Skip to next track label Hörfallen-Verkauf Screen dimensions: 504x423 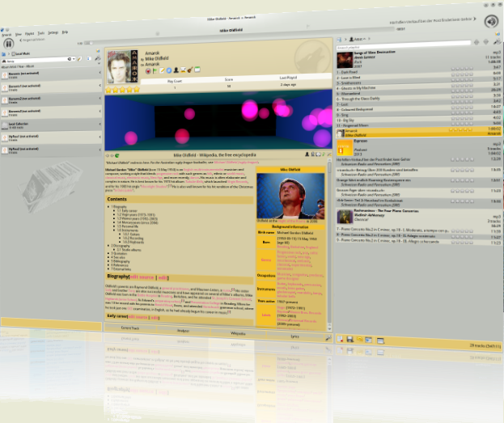(x=433, y=21)
